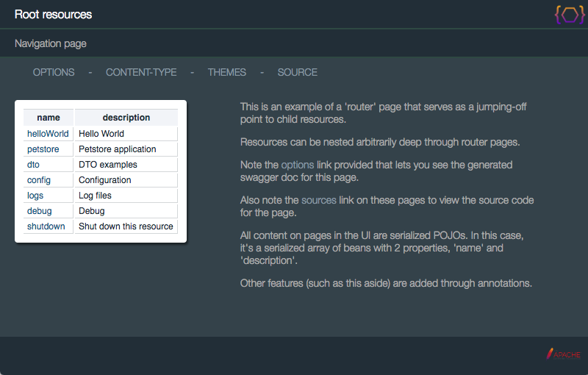Select the SOURCE navigation link
588x375 pixels.
[298, 72]
